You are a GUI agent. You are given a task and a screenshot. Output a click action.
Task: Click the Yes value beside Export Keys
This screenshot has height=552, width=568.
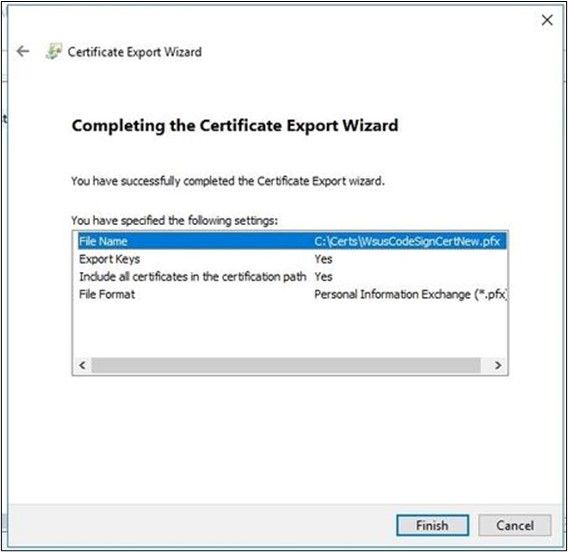point(323,259)
